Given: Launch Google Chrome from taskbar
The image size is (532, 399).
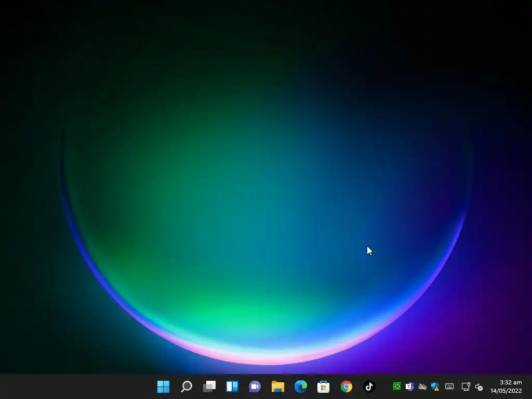Looking at the screenshot, I should tap(347, 387).
